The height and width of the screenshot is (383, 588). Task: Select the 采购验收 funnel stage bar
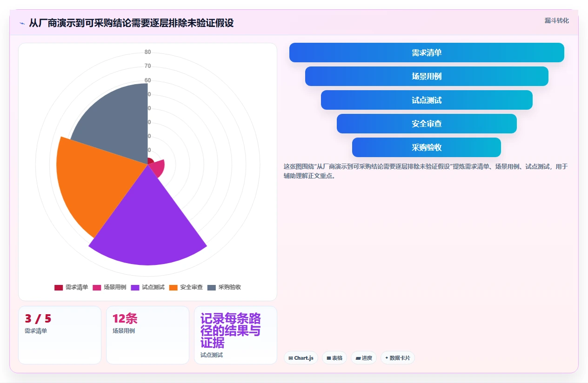pos(427,147)
